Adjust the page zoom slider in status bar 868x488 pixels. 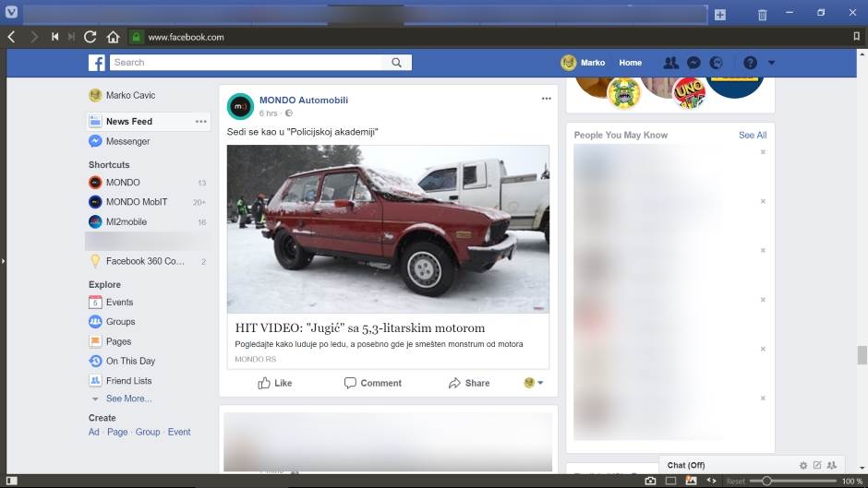(766, 481)
